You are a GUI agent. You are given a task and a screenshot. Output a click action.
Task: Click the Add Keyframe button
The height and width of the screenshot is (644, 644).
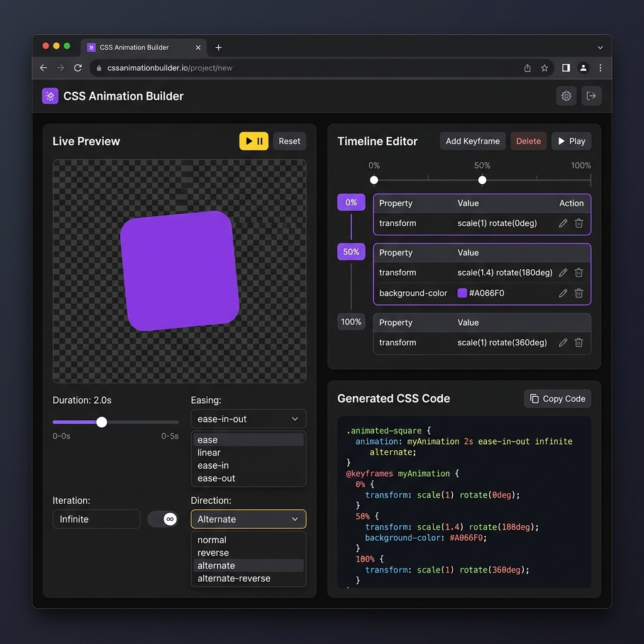tap(472, 141)
